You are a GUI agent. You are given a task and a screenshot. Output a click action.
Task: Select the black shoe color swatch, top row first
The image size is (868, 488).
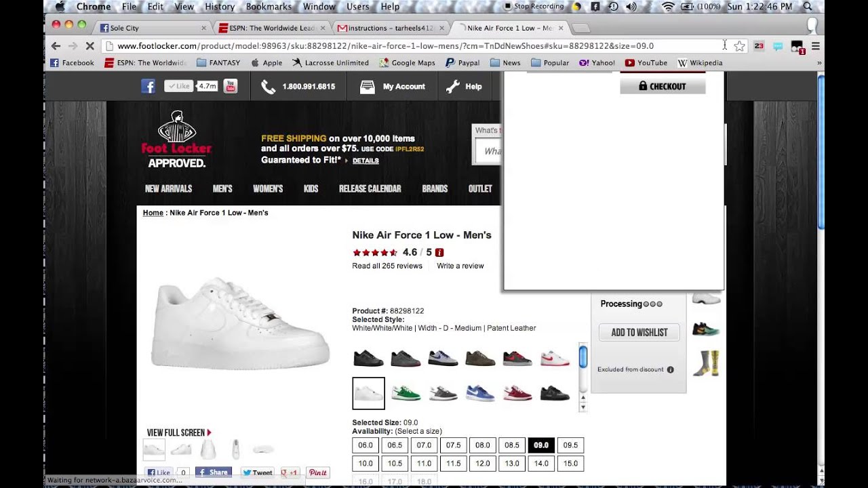[x=368, y=358]
